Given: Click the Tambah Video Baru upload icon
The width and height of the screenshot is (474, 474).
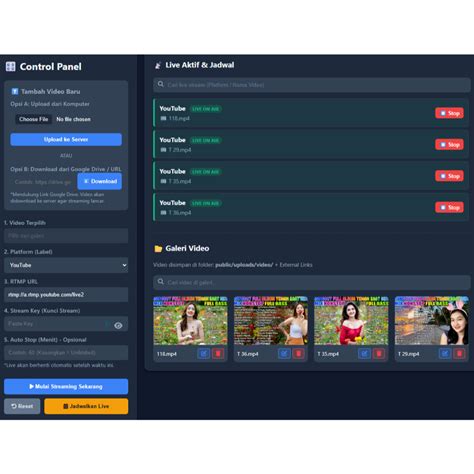Looking at the screenshot, I should tap(15, 91).
